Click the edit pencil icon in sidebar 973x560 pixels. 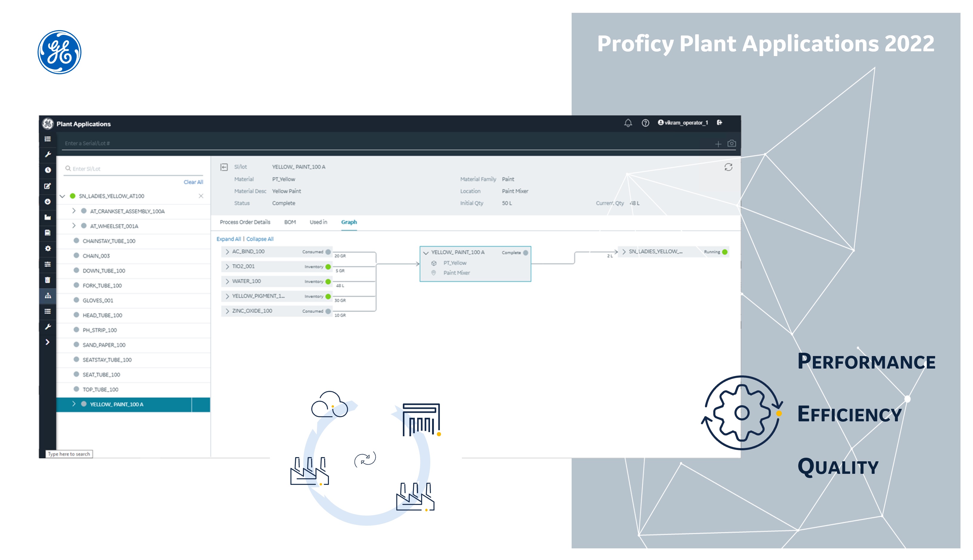(x=48, y=186)
